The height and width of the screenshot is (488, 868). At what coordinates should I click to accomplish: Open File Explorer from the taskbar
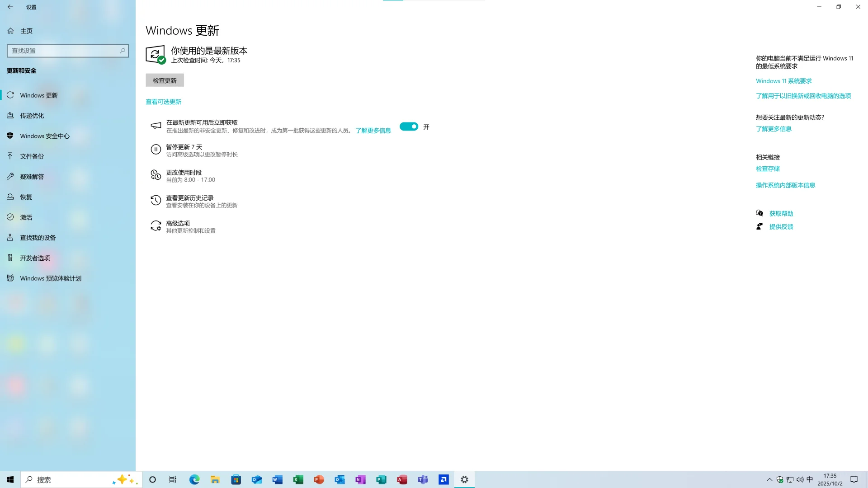215,479
